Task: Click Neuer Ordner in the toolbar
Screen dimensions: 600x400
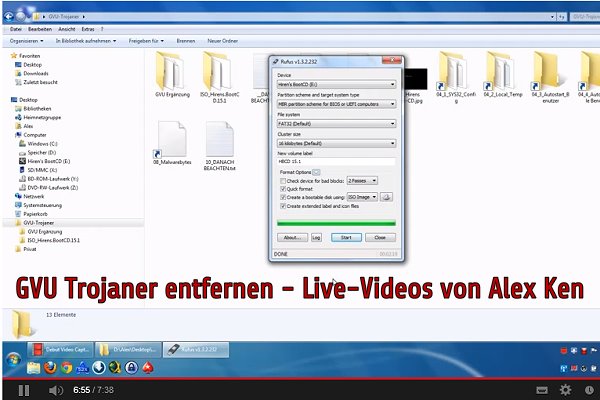Action: [222, 41]
